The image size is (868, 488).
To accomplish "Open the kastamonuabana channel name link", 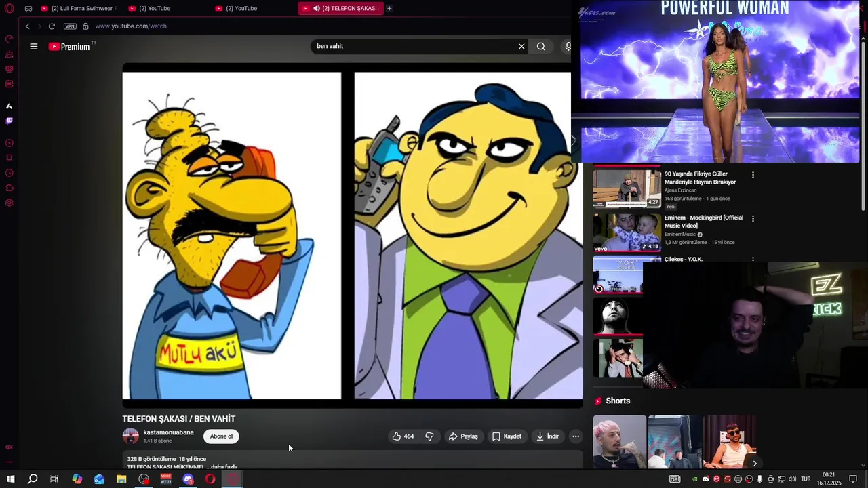I will point(168,432).
